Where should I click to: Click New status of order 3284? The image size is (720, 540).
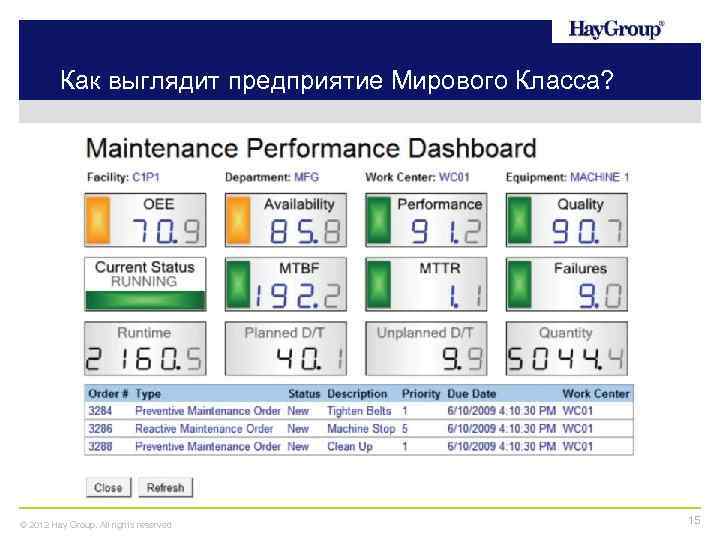tap(298, 411)
